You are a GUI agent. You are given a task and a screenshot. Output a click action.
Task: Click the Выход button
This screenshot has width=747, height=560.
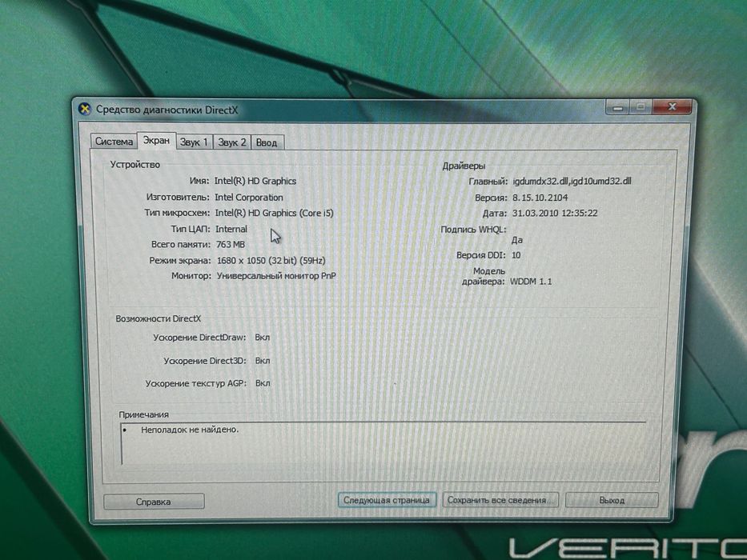pos(612,500)
